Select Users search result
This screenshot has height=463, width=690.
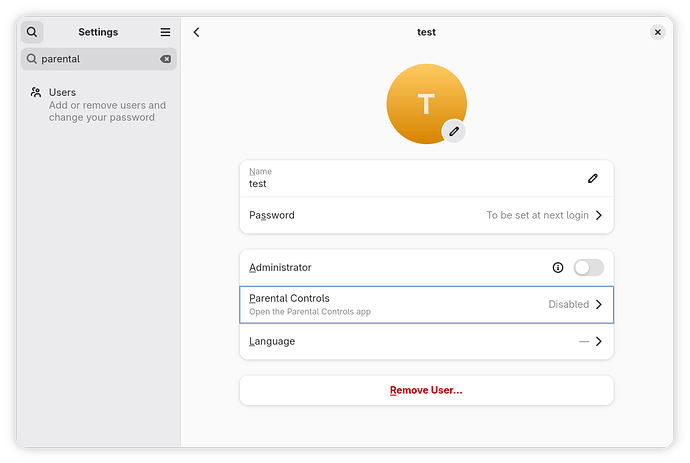pos(99,105)
